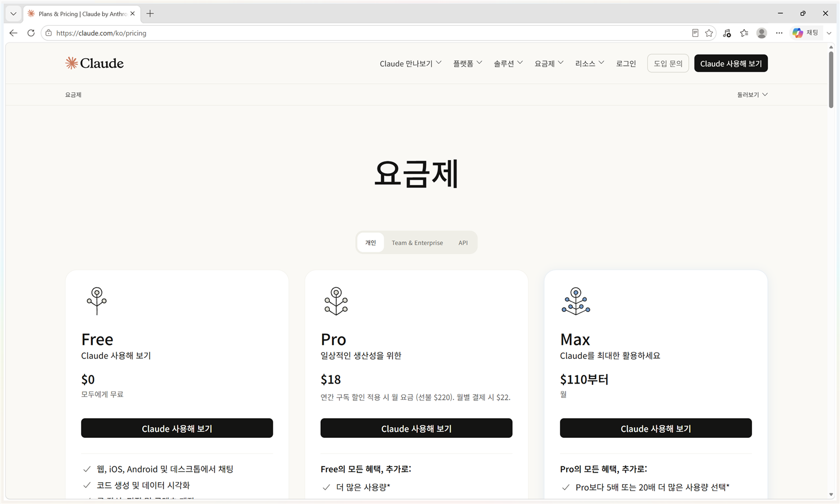
Task: Expand the 요금제 navigation dropdown
Action: (x=549, y=63)
